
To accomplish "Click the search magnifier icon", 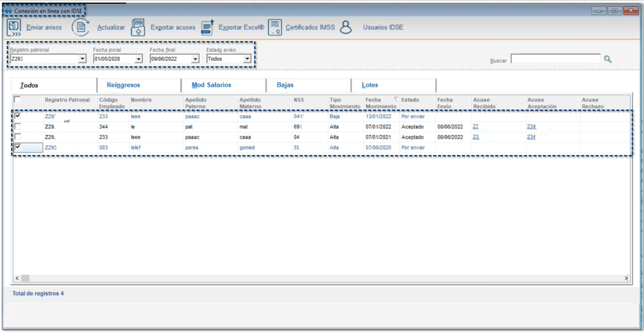I will (x=608, y=59).
